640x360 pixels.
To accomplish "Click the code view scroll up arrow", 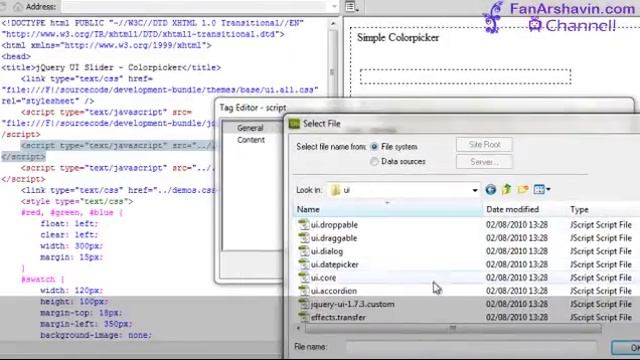I will click(333, 24).
